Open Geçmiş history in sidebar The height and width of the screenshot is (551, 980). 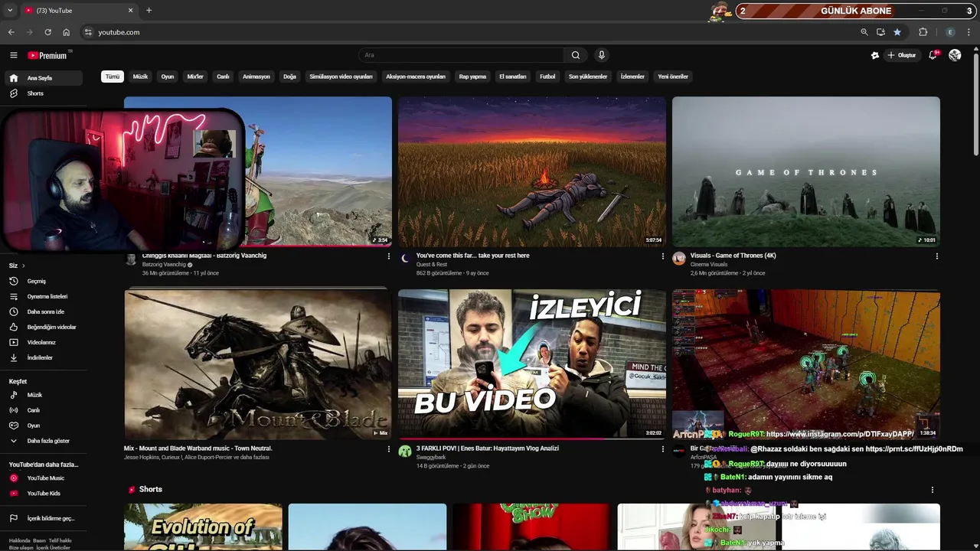43,281
